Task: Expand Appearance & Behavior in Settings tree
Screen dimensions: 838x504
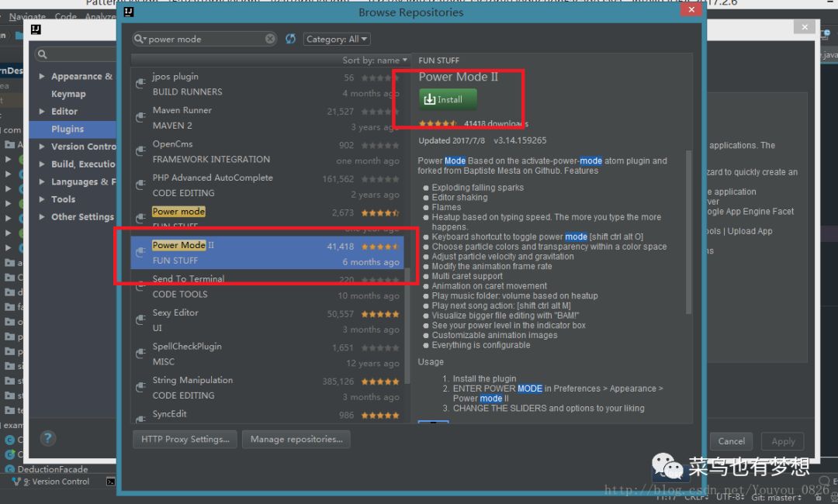Action: pos(42,76)
